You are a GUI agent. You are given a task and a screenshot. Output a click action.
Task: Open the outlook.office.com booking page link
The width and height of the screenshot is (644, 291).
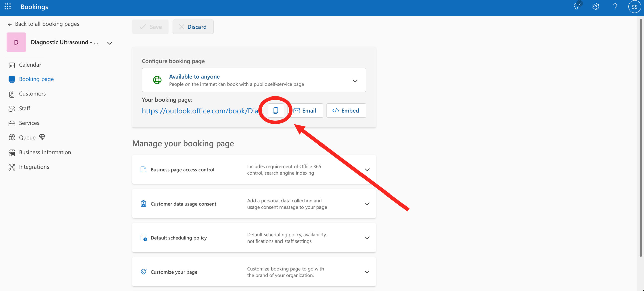200,111
